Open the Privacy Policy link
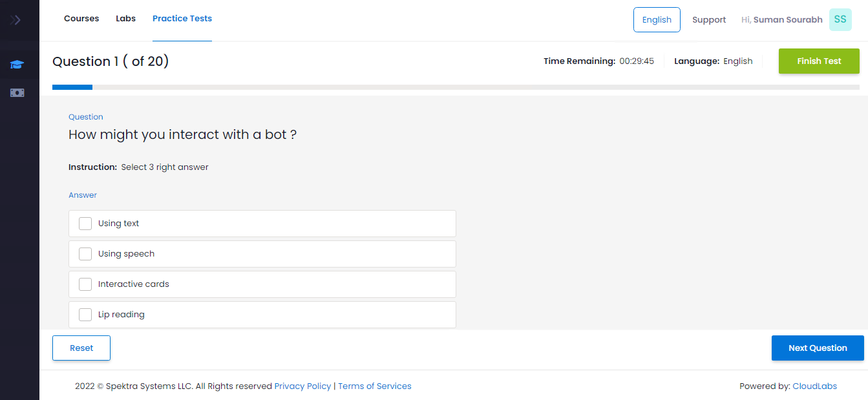This screenshot has height=400, width=868. 302,386
